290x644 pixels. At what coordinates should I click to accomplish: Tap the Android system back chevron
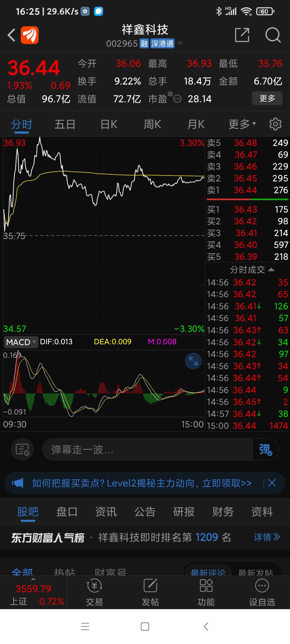click(206, 627)
